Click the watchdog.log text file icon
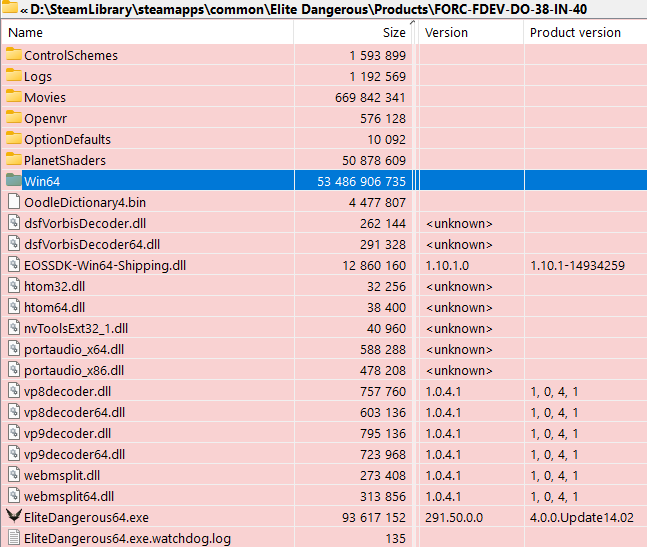 tap(14, 538)
